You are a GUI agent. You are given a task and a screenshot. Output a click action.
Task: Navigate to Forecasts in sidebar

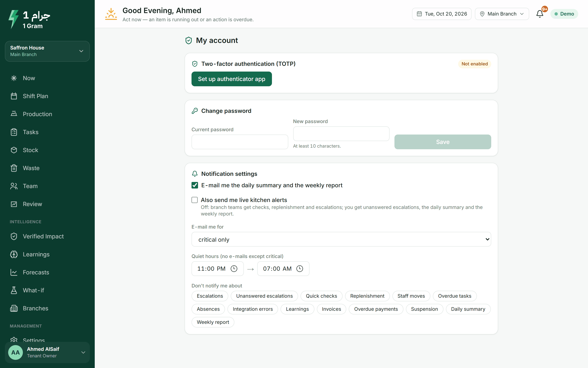coord(47,272)
